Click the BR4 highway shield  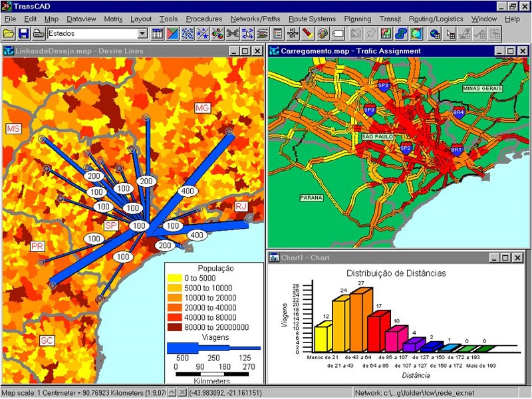[x=458, y=112]
